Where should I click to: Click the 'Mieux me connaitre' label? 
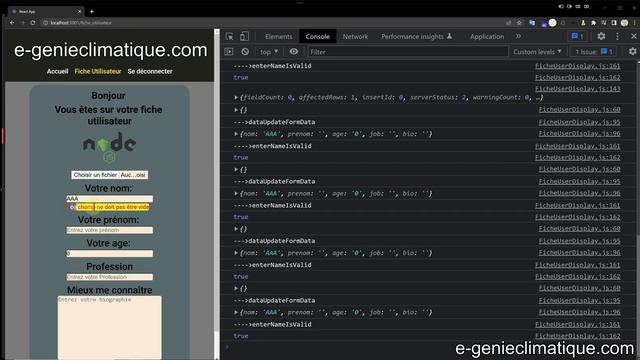109,290
